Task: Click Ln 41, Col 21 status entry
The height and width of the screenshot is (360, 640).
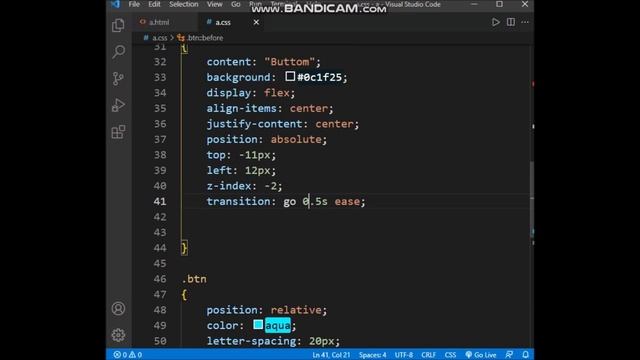Action: pyautogui.click(x=331, y=355)
